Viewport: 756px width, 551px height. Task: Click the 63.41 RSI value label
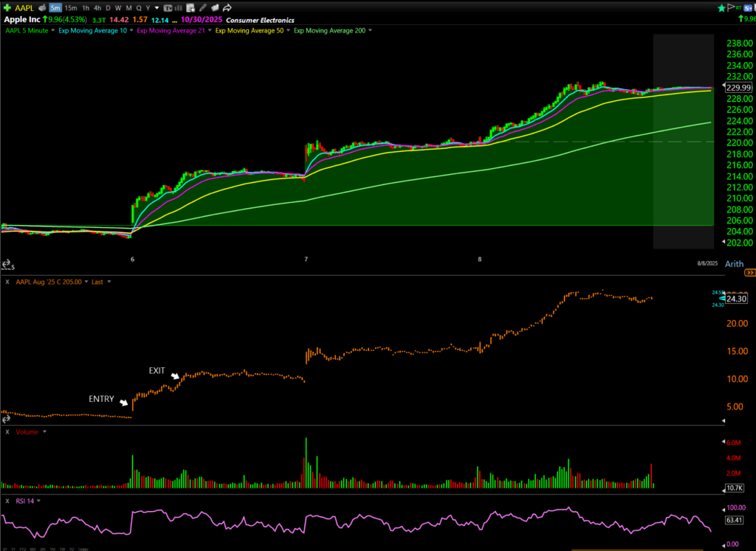coord(735,520)
